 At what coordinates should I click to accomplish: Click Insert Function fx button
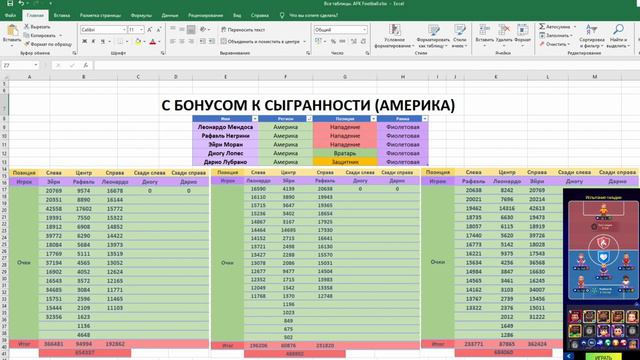point(85,65)
